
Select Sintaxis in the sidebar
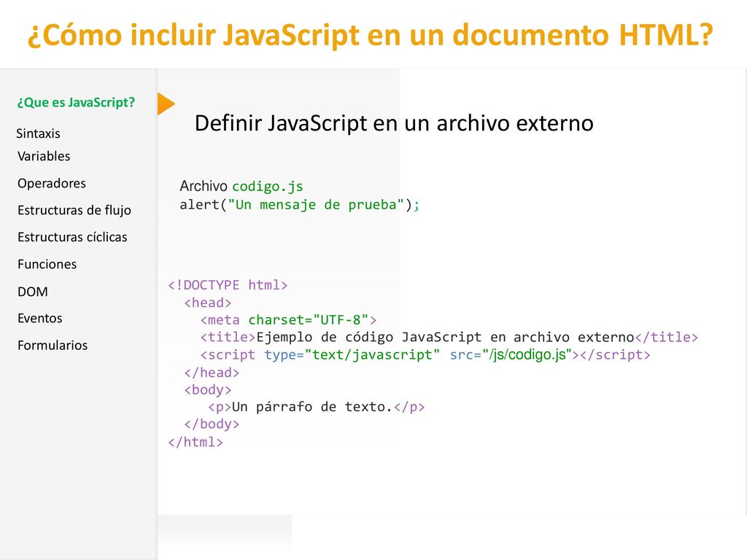click(38, 133)
